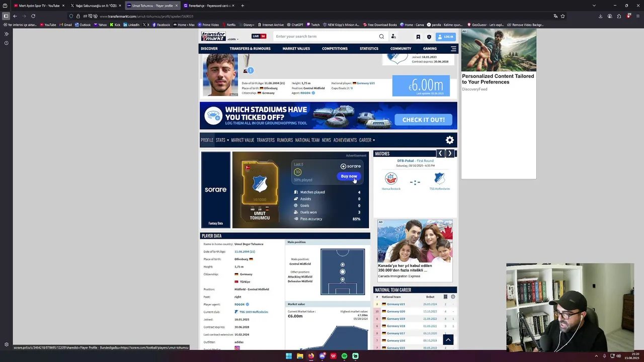Toggle the browser sidebar panel icon

(x=6, y=16)
